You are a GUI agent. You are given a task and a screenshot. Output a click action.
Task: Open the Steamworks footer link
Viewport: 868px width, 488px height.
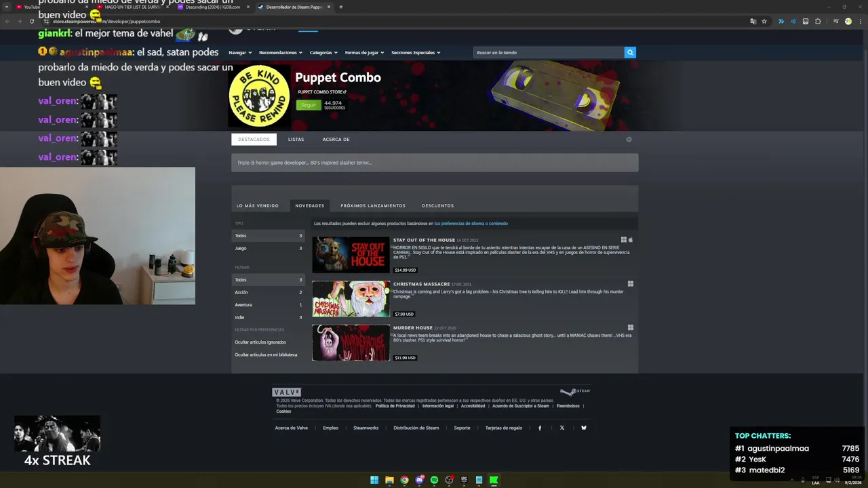point(366,428)
